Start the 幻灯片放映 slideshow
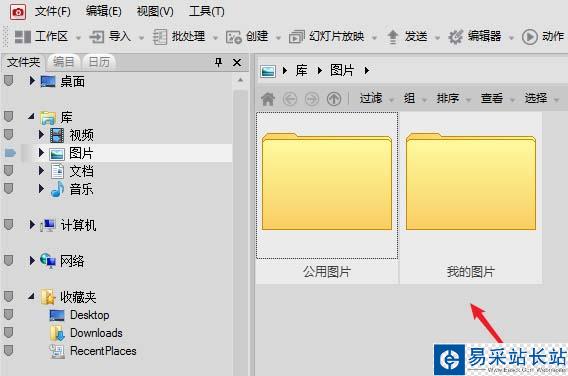568x376 pixels. 327,37
